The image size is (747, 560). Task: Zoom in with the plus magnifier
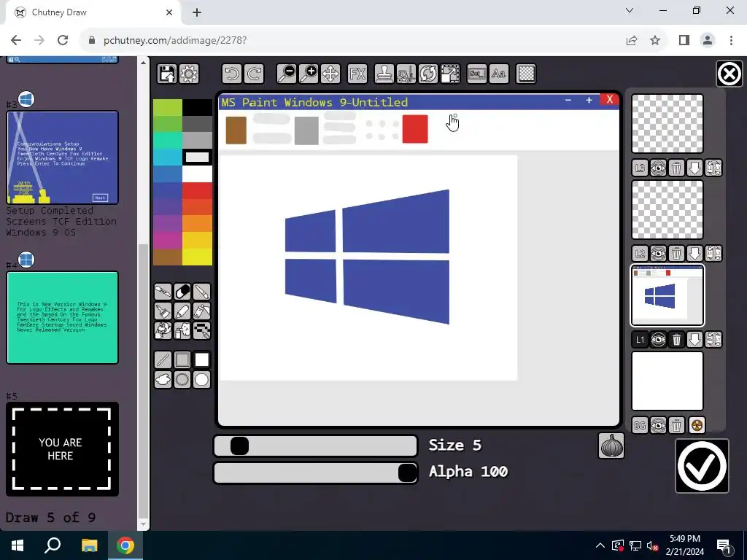(309, 74)
